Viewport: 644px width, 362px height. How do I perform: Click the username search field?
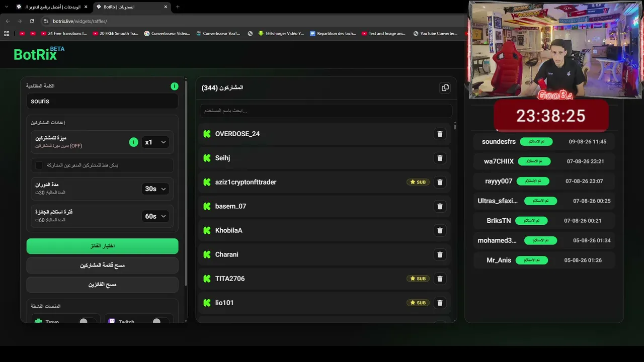(326, 111)
